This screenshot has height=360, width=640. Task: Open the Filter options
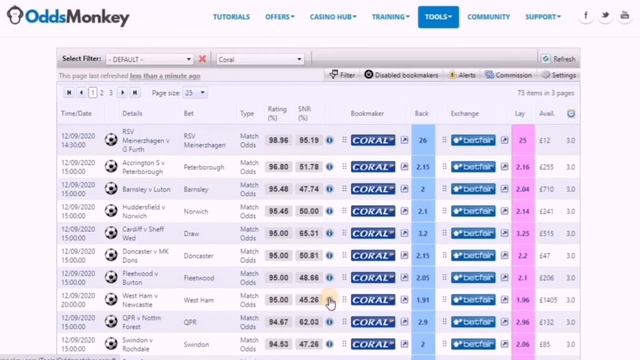pyautogui.click(x=342, y=75)
